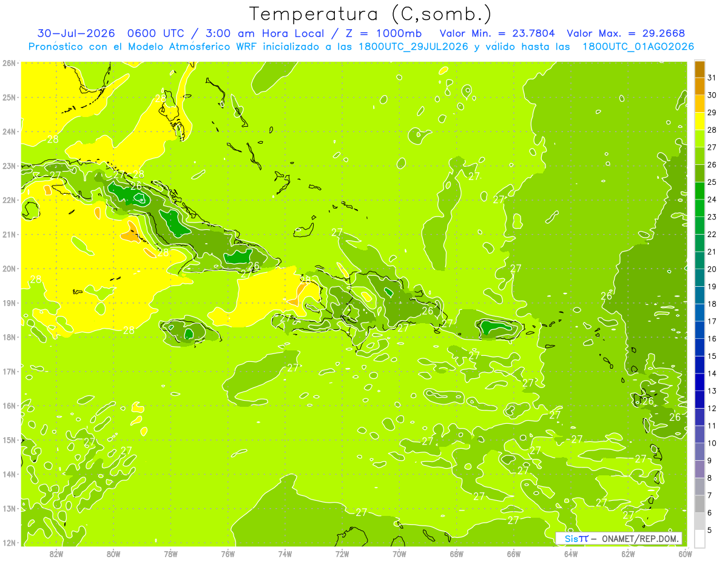Click the colorbar swatch between 12 and 13
The height and width of the screenshot is (562, 728).
[x=699, y=400]
